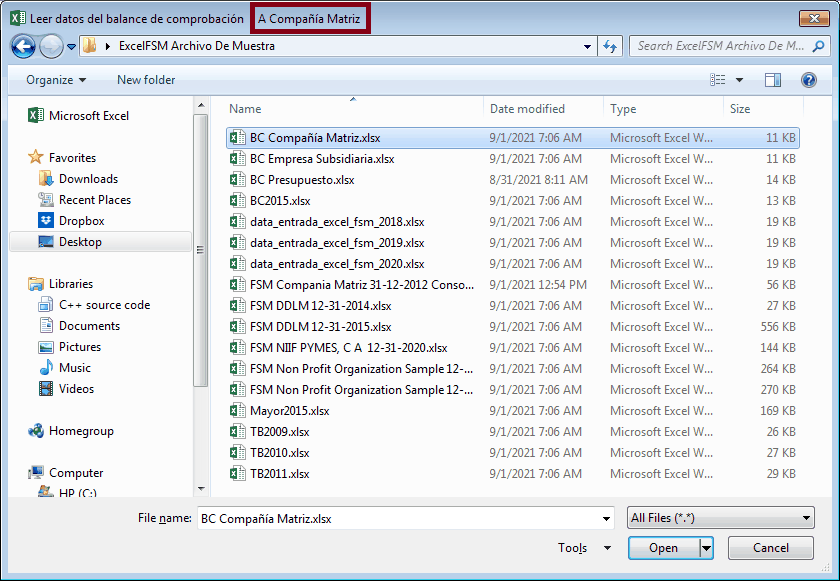Select Homegroup in navigation pane
Viewport: 840px width, 581px height.
[x=71, y=431]
